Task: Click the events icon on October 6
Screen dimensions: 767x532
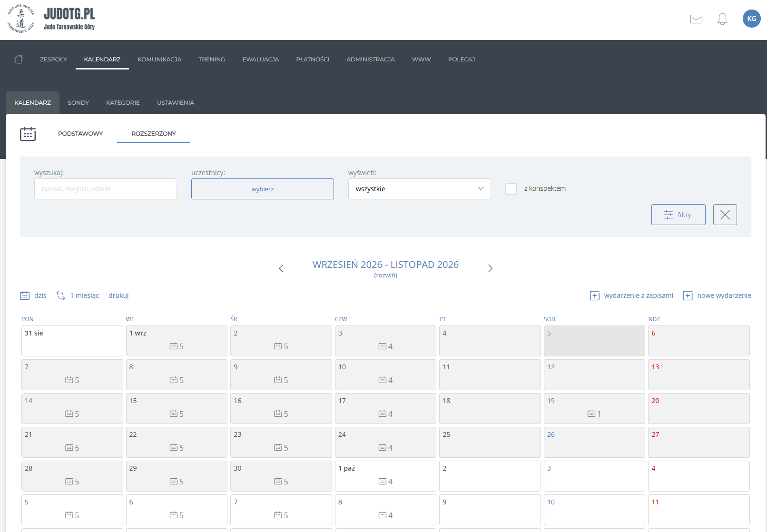Action: coord(174,515)
